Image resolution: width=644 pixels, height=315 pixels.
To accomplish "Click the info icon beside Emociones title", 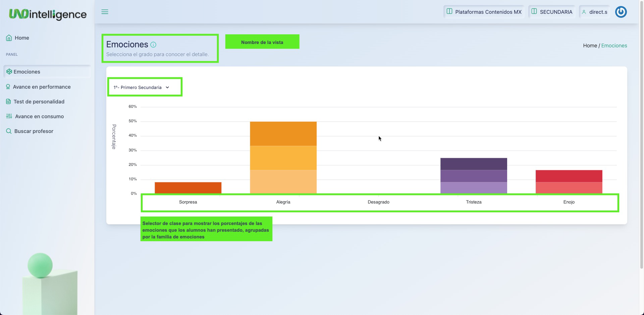I will coord(153,45).
